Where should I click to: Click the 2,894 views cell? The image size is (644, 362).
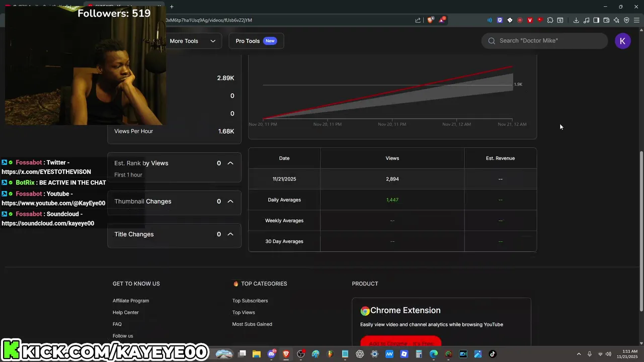pyautogui.click(x=392, y=179)
